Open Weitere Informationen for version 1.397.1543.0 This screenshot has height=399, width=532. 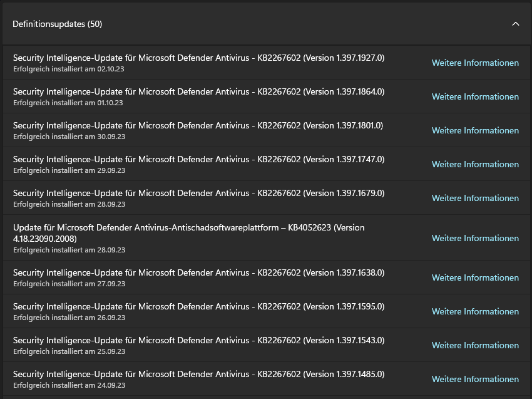point(475,345)
